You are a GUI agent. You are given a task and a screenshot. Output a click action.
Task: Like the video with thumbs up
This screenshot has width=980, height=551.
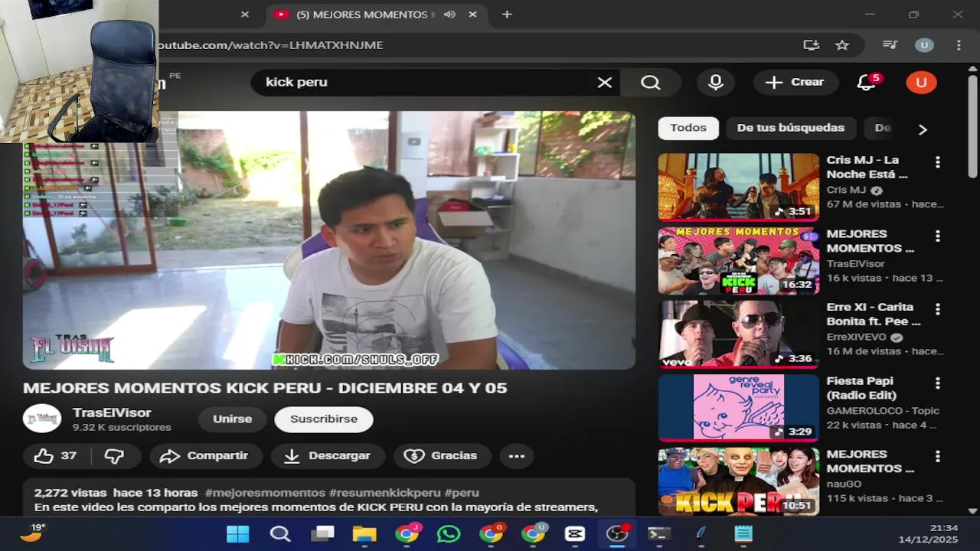pos(56,455)
